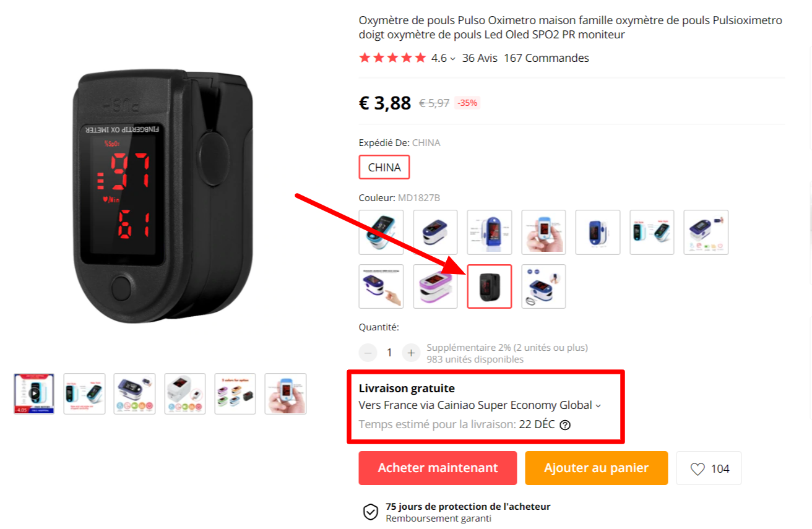Select the black oximeter color variant
Screen dimensions: 812x529
coord(490,286)
